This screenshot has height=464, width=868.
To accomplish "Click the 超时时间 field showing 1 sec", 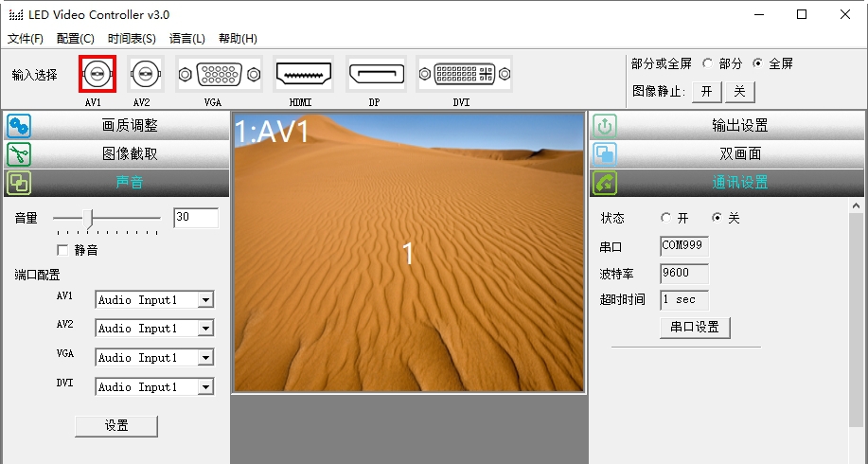I will coord(684,299).
